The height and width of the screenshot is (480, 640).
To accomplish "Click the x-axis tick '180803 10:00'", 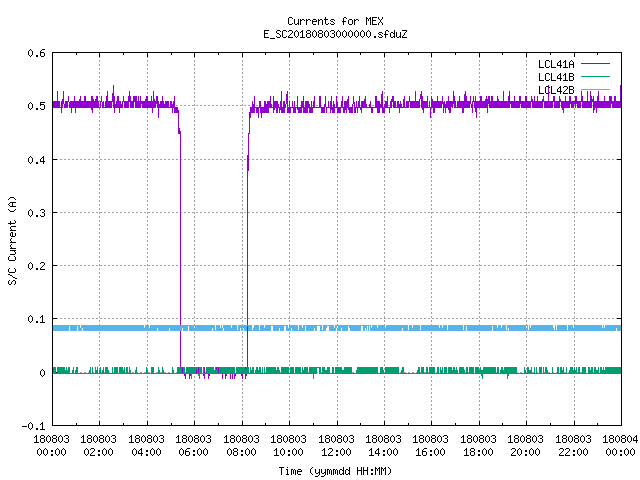I will pyautogui.click(x=288, y=445).
